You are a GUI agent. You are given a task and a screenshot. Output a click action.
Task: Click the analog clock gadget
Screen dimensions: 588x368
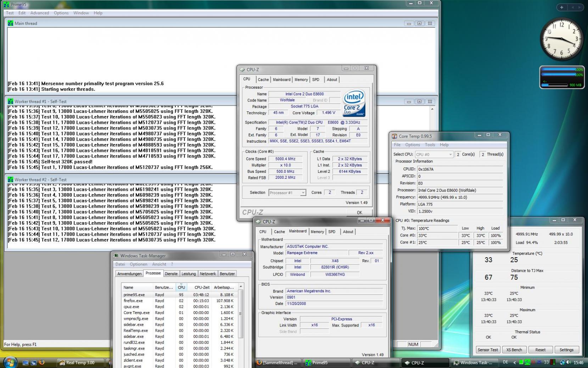562,39
